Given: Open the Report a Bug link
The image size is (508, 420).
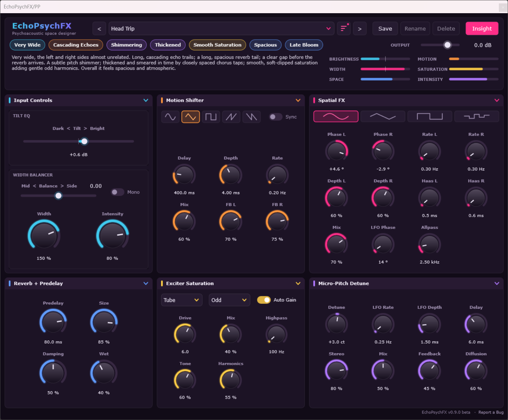Looking at the screenshot, I should pyautogui.click(x=491, y=412).
